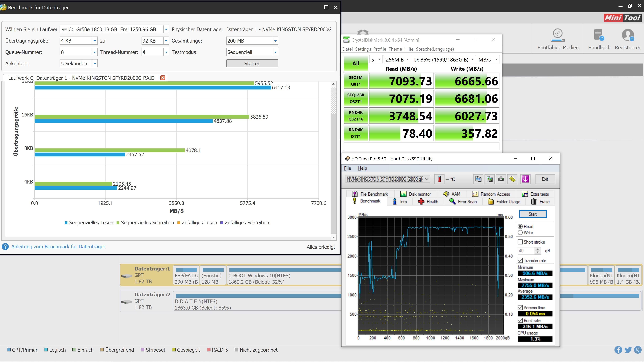Open MiniTool Bootfähige Medien icon

point(558,35)
